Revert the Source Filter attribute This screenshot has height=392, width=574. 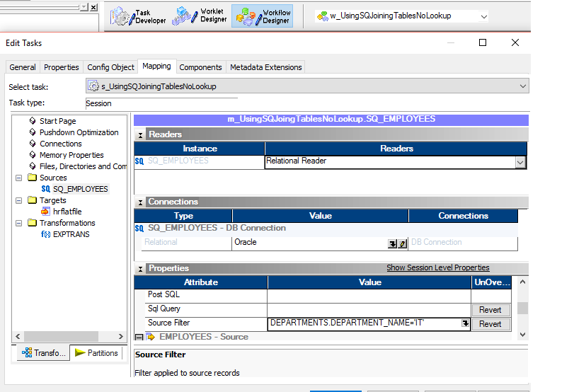(490, 324)
